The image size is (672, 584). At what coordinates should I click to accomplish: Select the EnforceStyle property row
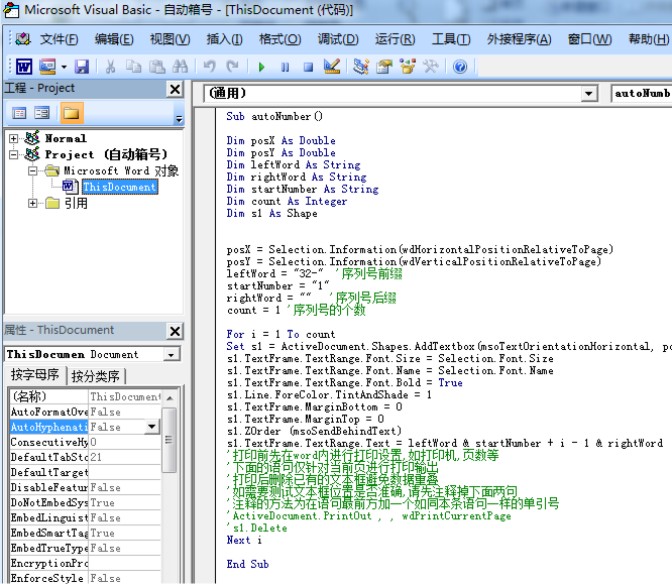point(85,578)
